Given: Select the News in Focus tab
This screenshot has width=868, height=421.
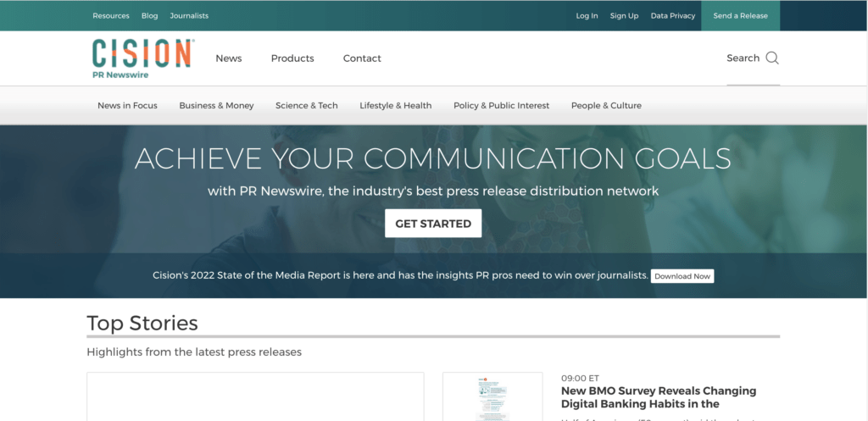Looking at the screenshot, I should 127,105.
